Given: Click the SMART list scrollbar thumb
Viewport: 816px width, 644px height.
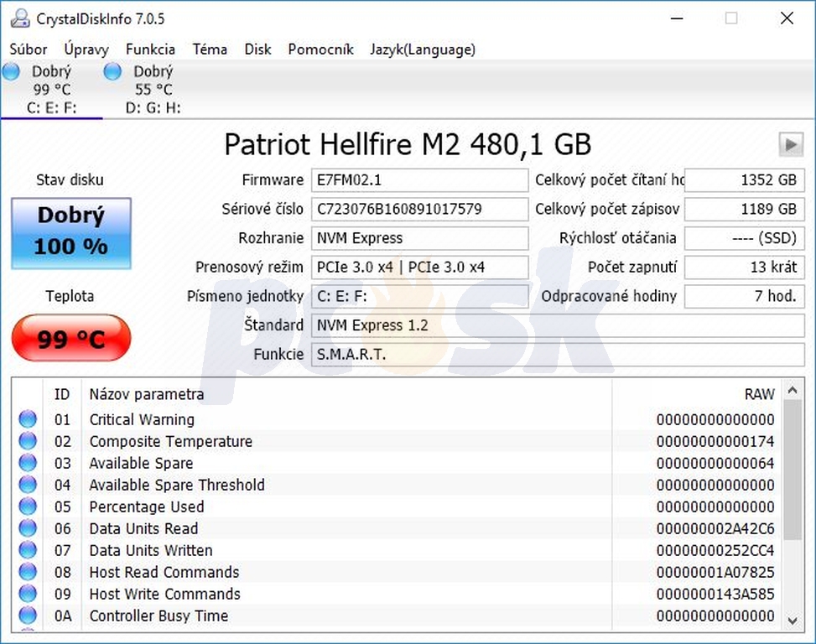Looking at the screenshot, I should (x=793, y=470).
